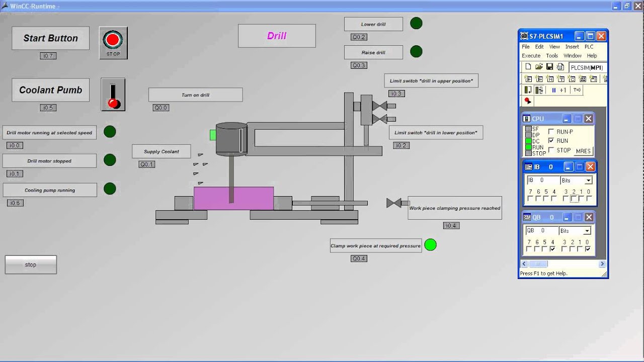This screenshot has height=362, width=644.
Task: Open the Edit menu in PLCSIM
Action: [x=539, y=47]
